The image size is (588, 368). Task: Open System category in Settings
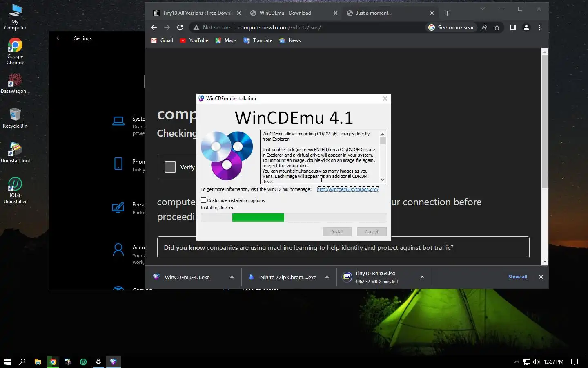click(129, 126)
